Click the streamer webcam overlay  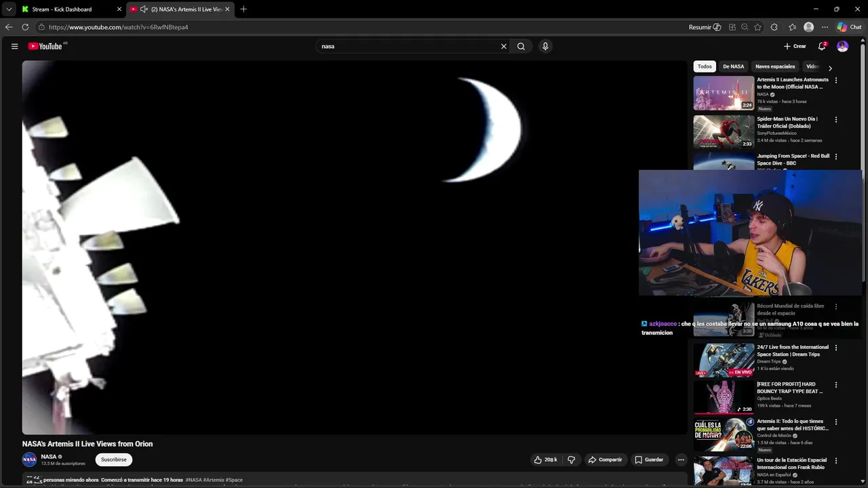[750, 232]
